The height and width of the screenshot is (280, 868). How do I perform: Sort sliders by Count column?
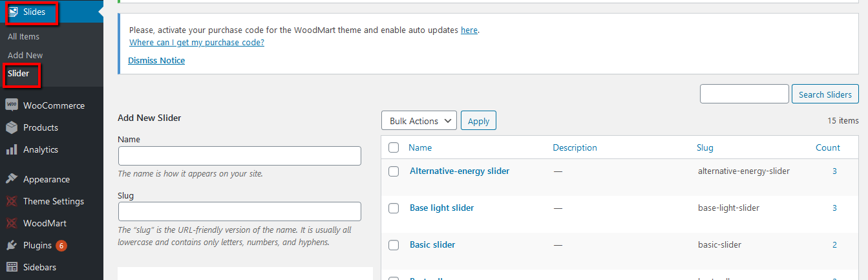tap(828, 147)
